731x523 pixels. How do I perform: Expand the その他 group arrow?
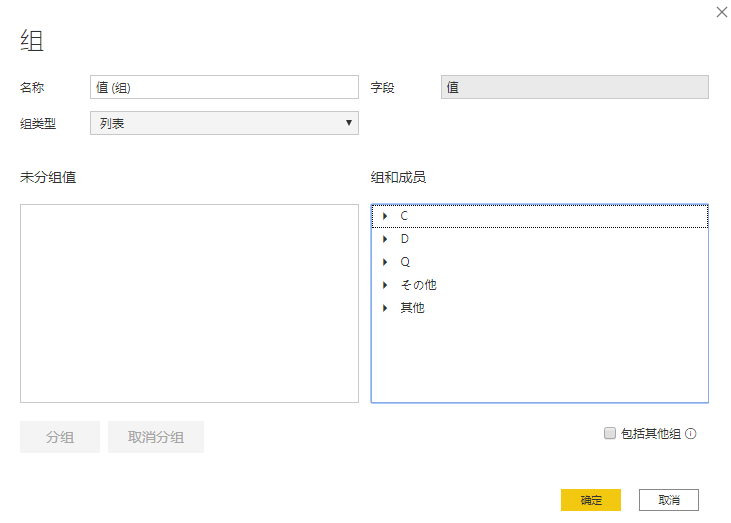tap(385, 285)
